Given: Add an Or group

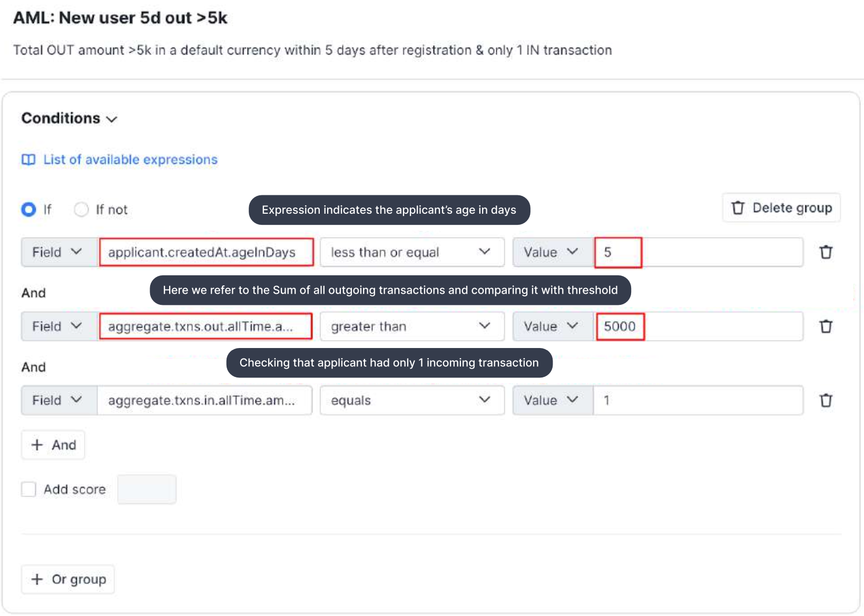Looking at the screenshot, I should pos(68,579).
